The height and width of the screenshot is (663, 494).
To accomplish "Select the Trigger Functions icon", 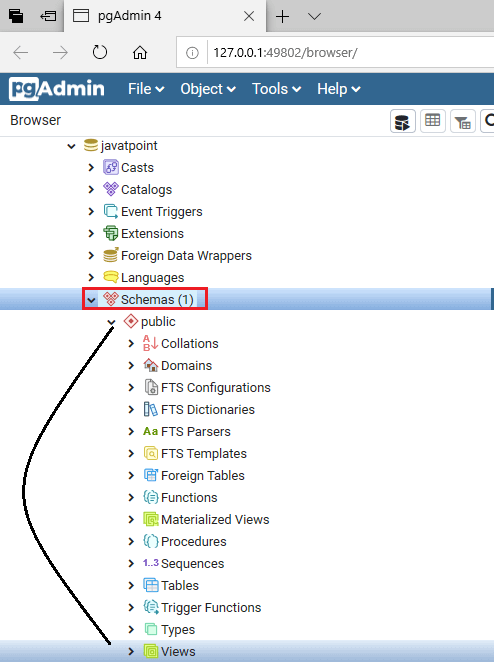I will point(151,607).
